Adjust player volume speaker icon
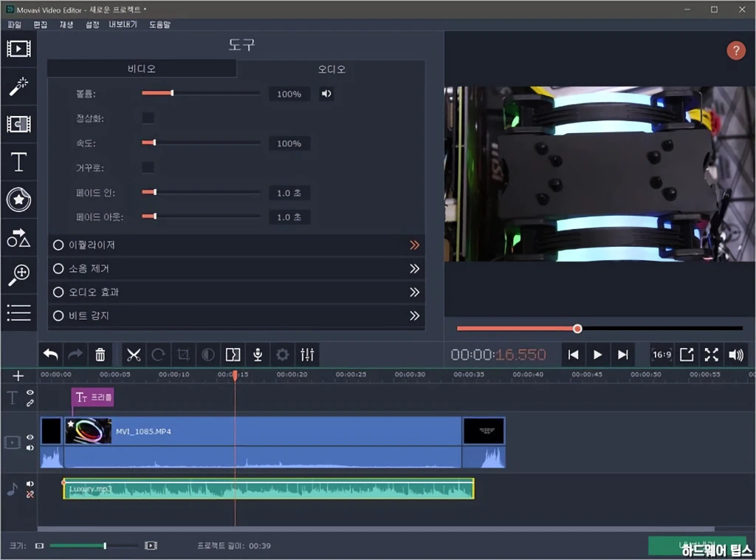Screen dimensions: 756x560 [736, 355]
